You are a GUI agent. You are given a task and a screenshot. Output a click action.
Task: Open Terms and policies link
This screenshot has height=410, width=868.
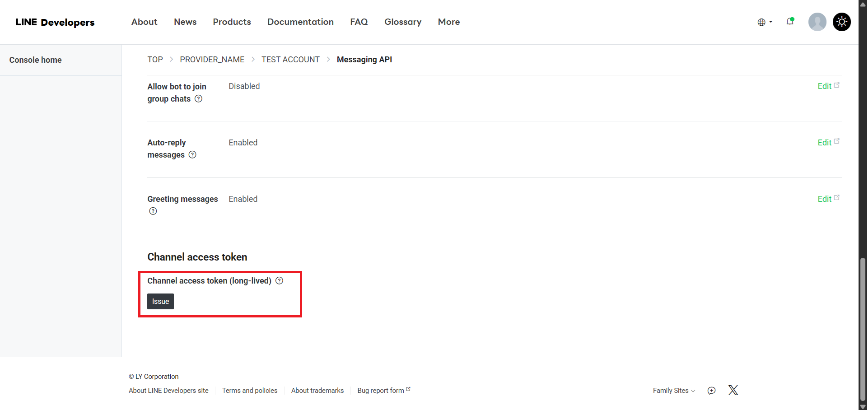(x=250, y=391)
